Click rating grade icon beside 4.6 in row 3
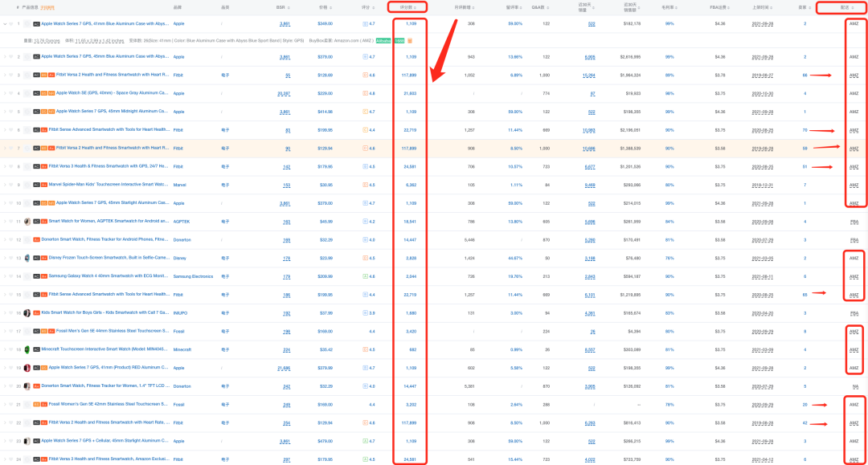The image size is (868, 465). coord(366,75)
